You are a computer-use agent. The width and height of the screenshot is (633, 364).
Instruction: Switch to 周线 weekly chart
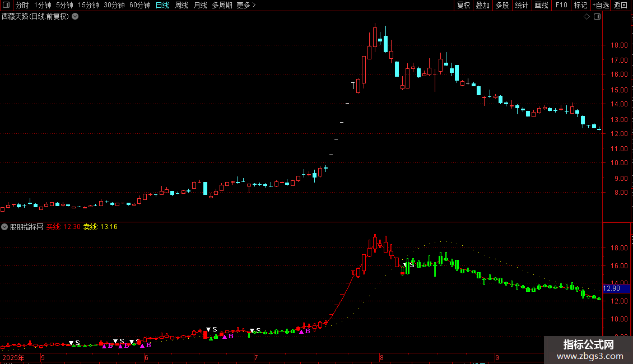point(181,5)
